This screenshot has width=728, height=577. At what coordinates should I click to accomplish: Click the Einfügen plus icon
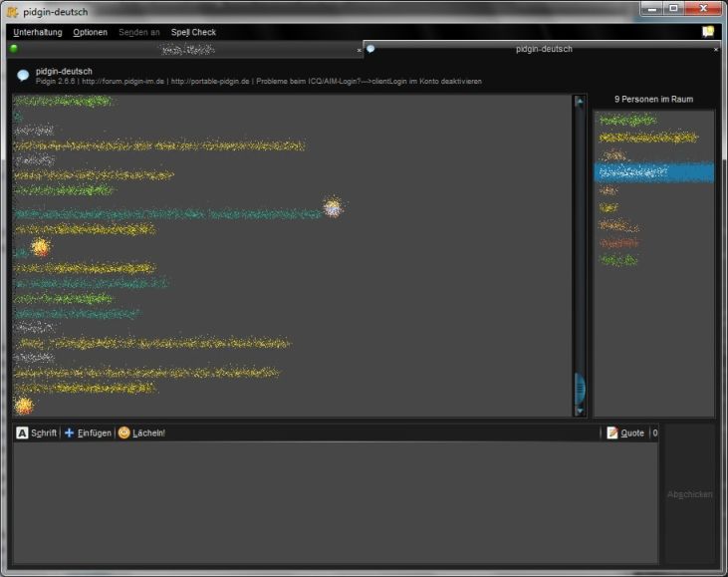(x=70, y=433)
